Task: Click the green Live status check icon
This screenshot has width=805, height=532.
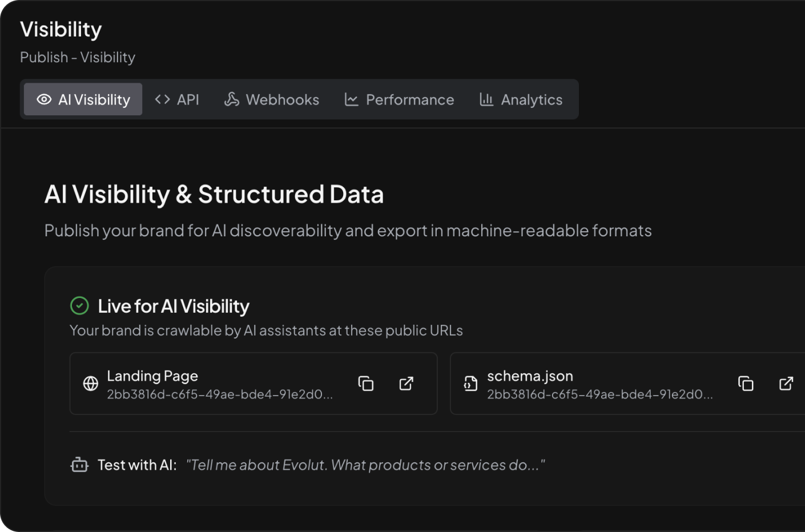Action: [79, 306]
